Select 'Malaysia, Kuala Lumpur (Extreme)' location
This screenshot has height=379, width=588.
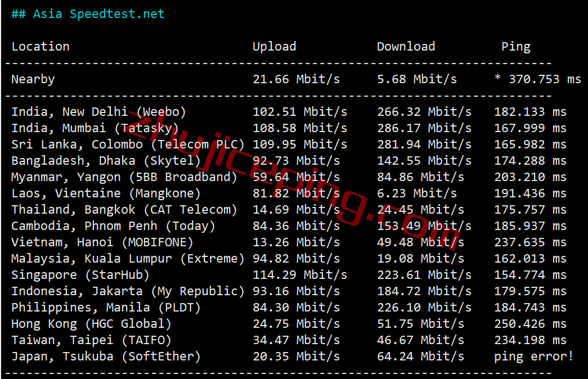coord(128,259)
